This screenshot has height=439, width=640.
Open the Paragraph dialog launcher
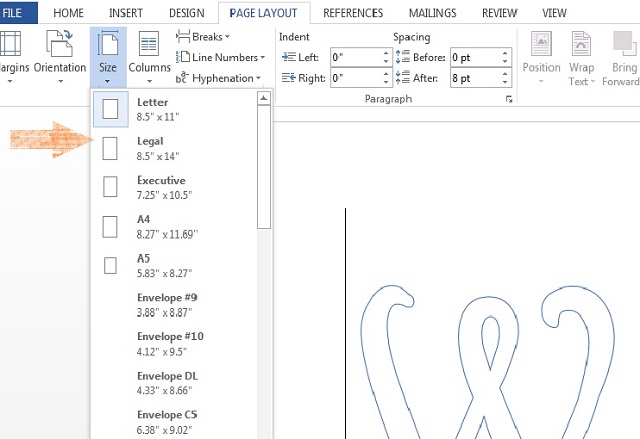click(x=509, y=99)
